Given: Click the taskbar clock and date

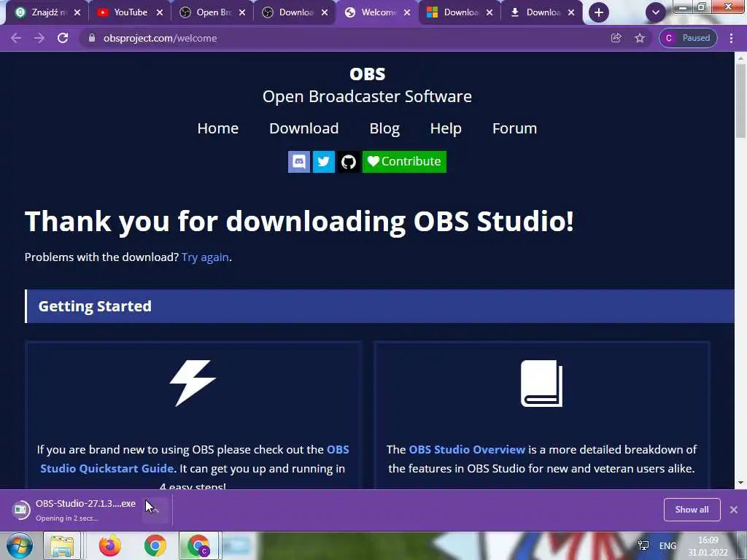Looking at the screenshot, I should [708, 546].
